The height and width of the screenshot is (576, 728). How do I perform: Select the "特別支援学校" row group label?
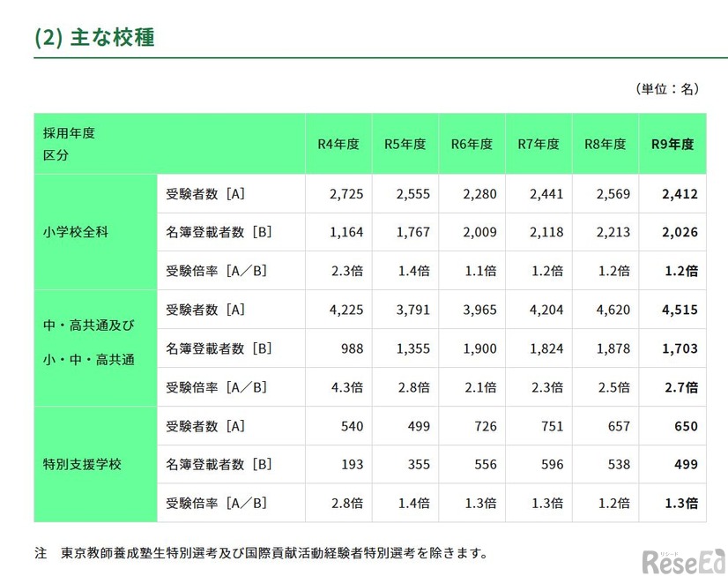click(x=82, y=464)
